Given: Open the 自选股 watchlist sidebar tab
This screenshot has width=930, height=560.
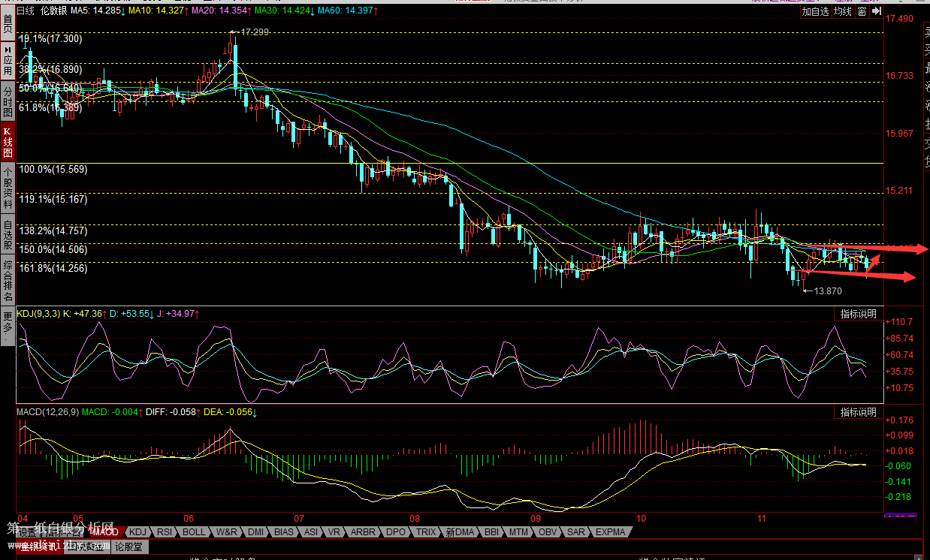Looking at the screenshot, I should [x=8, y=233].
